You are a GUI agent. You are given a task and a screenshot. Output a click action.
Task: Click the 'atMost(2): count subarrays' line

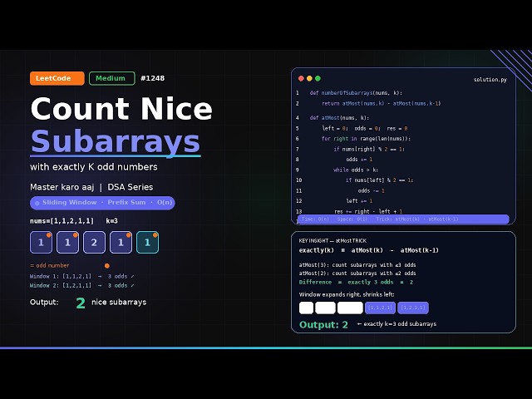(x=357, y=273)
